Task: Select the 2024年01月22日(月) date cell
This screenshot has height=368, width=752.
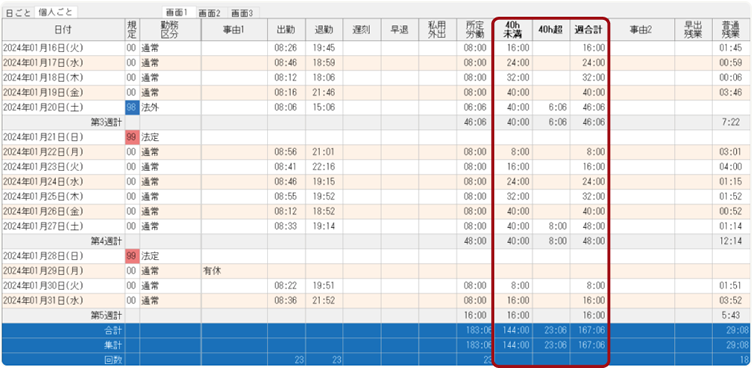Action: point(63,152)
